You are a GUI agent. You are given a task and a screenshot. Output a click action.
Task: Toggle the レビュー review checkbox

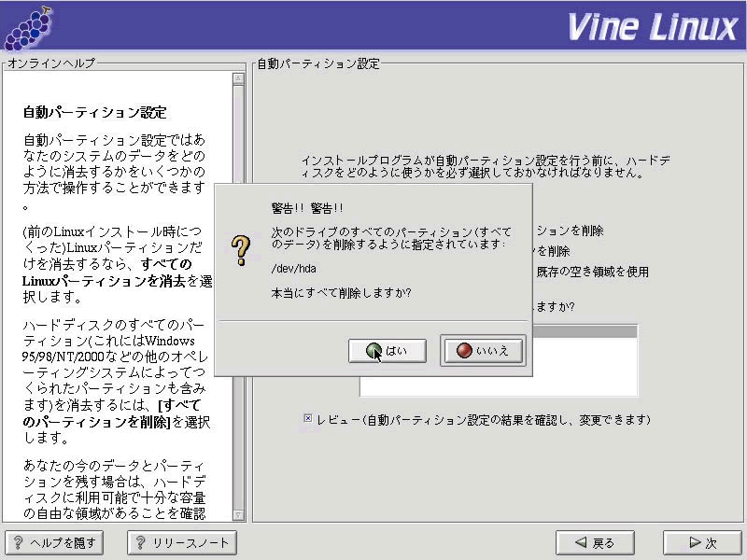(x=308, y=418)
